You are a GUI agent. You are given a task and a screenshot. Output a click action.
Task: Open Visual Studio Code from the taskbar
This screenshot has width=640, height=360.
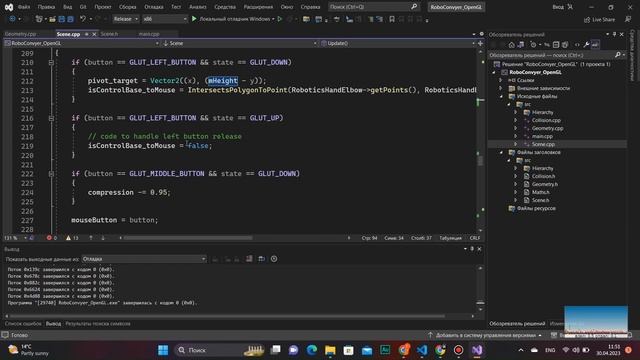422,350
